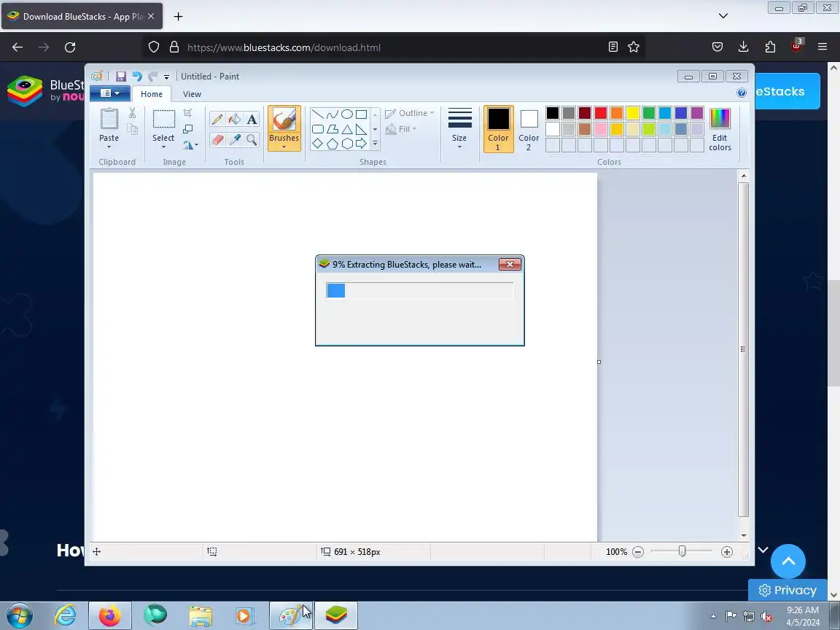Open the Paste dropdown arrow
This screenshot has height=630, width=840.
pos(109,147)
